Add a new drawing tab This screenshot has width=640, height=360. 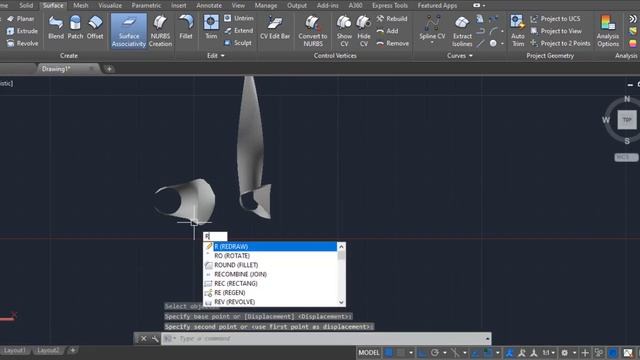(x=109, y=69)
